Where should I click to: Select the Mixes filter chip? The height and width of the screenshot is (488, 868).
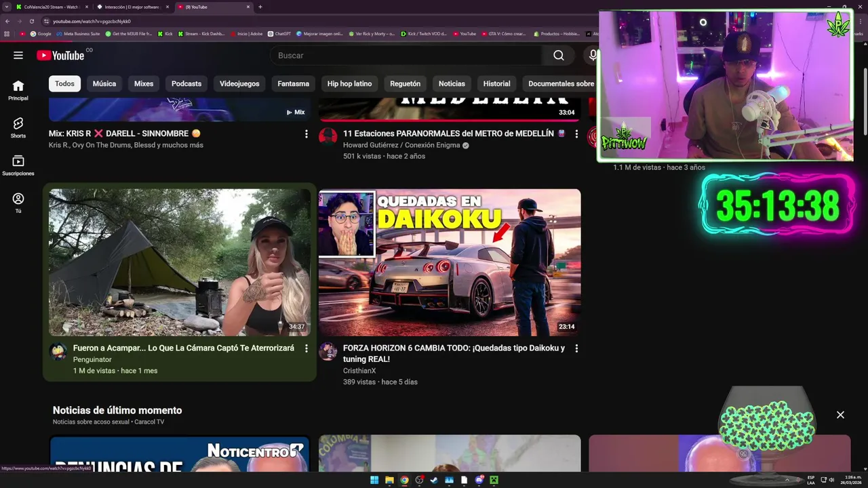[144, 84]
